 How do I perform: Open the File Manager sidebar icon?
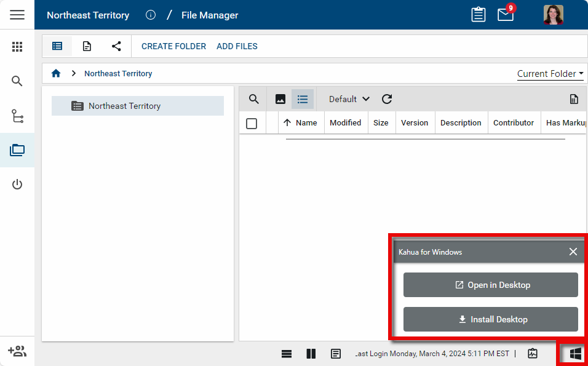[17, 149]
